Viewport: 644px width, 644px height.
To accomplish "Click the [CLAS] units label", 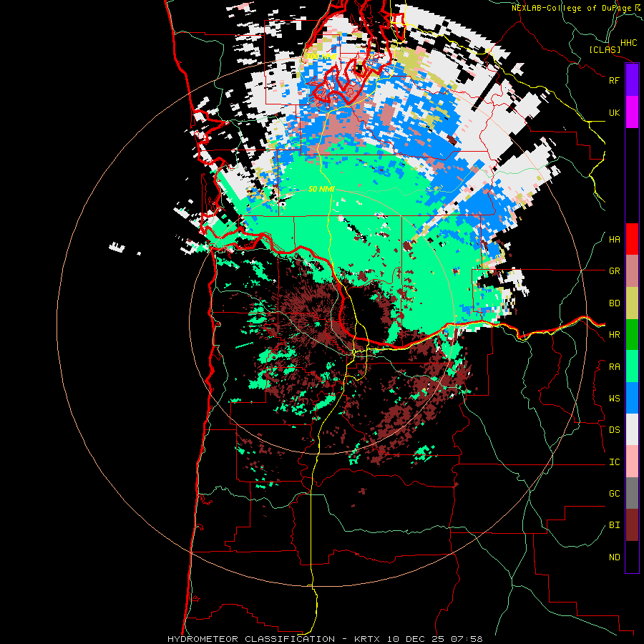I will pos(605,49).
